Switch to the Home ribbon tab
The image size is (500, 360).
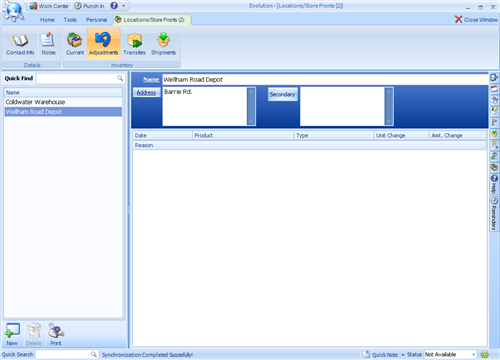pos(47,20)
